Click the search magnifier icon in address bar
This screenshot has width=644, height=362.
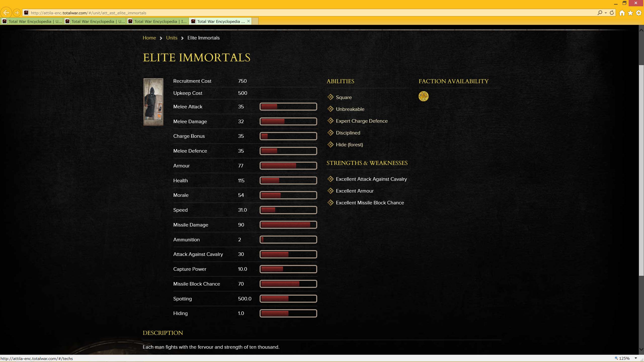click(600, 13)
